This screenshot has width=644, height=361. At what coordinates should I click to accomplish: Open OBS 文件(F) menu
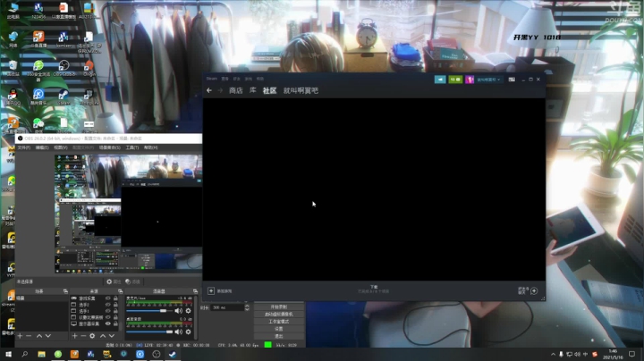24,147
